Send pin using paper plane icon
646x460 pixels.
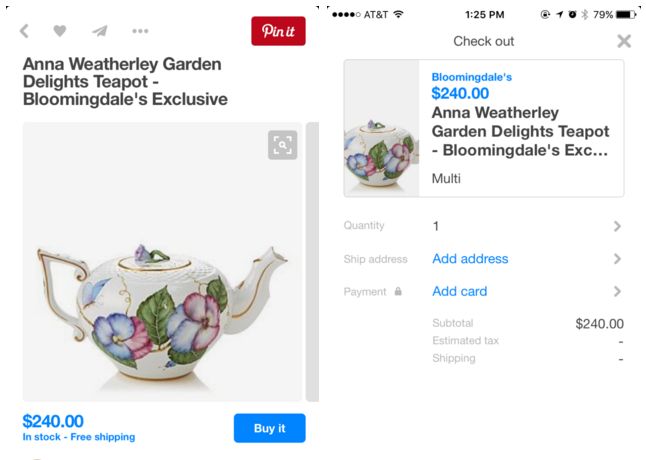[x=100, y=31]
